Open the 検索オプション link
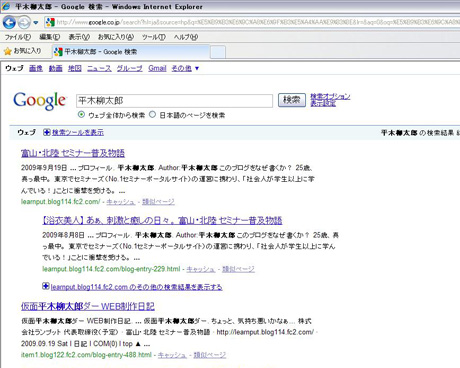Viewport: 460px width, 368px height. tap(330, 97)
